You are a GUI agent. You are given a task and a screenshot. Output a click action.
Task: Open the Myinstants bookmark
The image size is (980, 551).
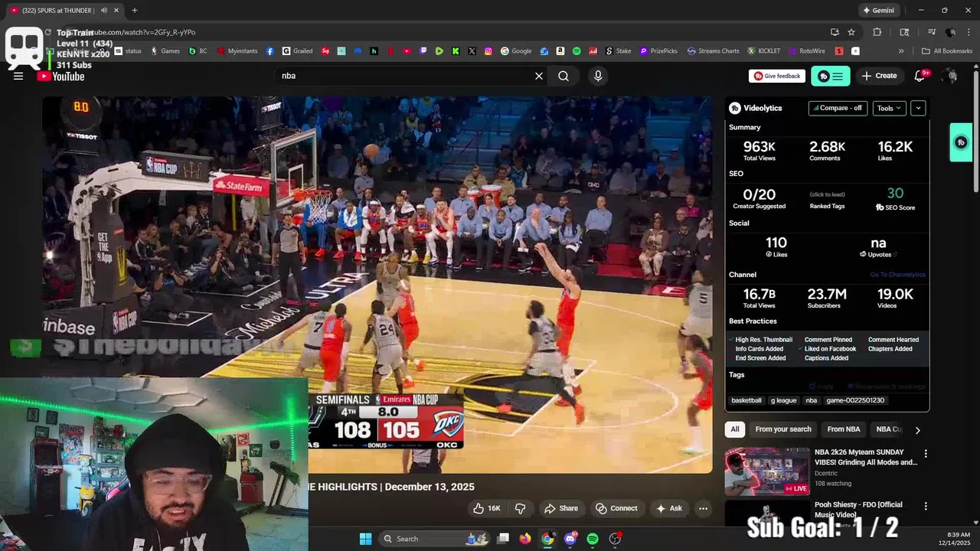click(237, 51)
